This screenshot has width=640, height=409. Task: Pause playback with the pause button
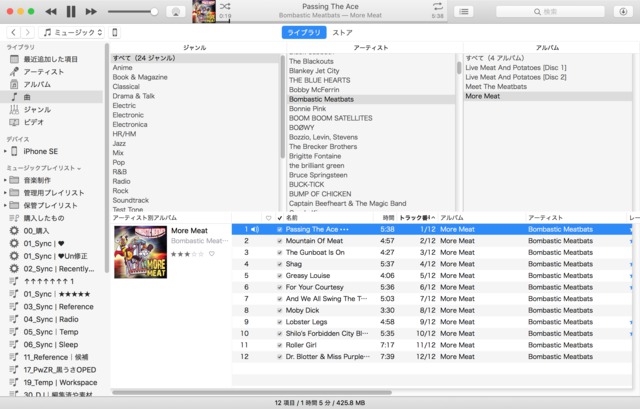click(x=70, y=11)
